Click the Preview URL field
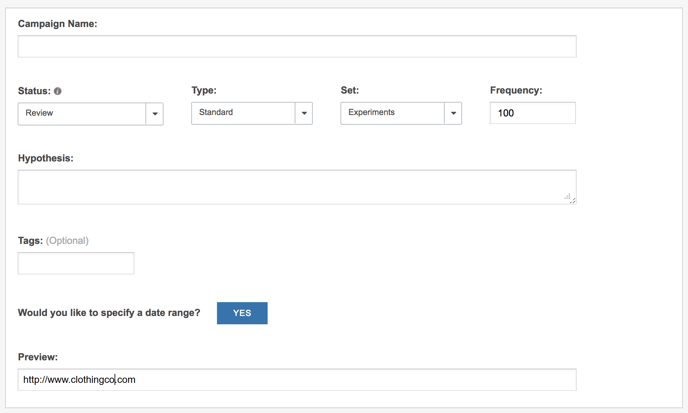 (297, 380)
